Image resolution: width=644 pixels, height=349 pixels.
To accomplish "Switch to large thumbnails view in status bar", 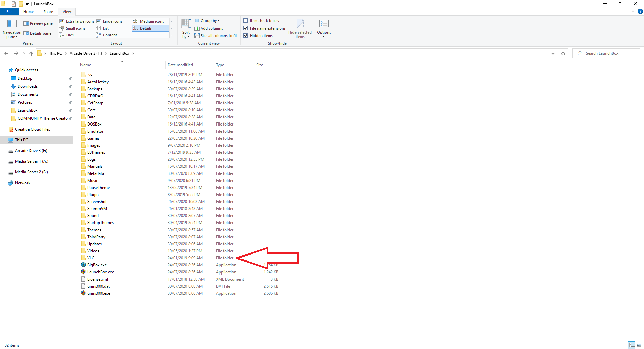I will coord(639,345).
